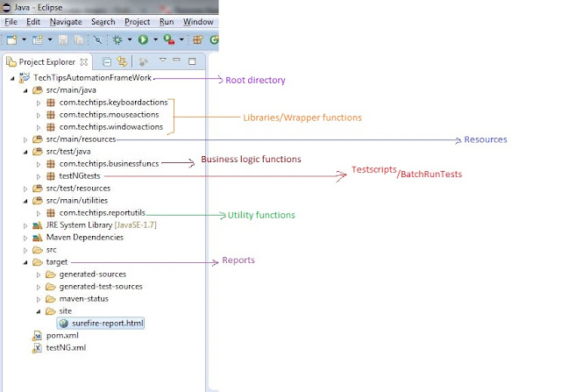Select com.techtips.windowactions package label
This screenshot has width=561, height=392.
tap(111, 127)
